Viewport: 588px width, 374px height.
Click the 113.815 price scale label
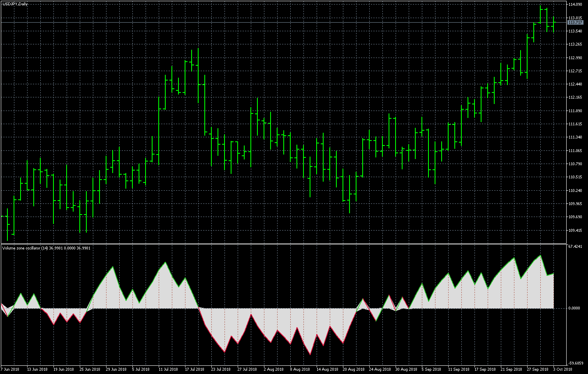pos(575,18)
